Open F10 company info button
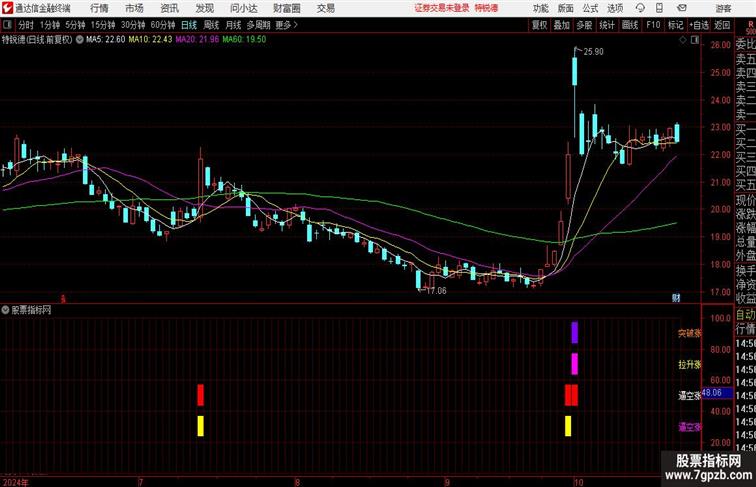Image resolution: width=756 pixels, height=487 pixels. point(653,25)
